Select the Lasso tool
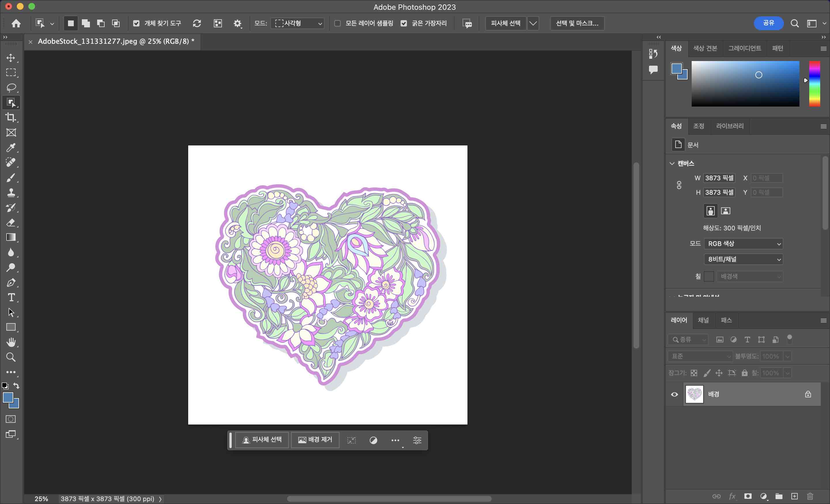Image resolution: width=830 pixels, height=504 pixels. click(x=11, y=88)
